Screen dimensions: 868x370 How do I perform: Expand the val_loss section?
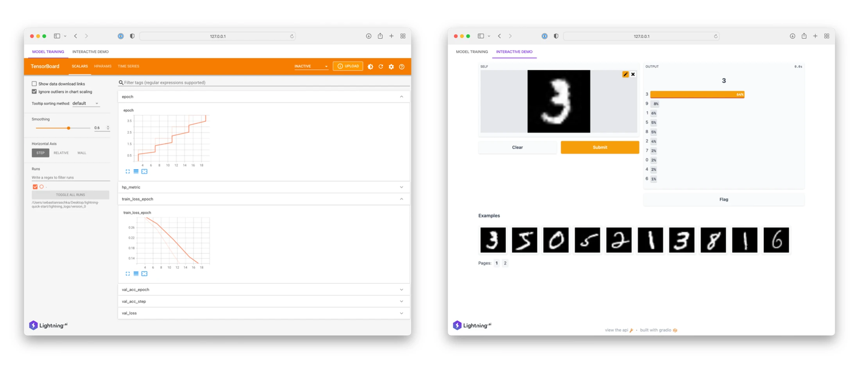pyautogui.click(x=402, y=313)
